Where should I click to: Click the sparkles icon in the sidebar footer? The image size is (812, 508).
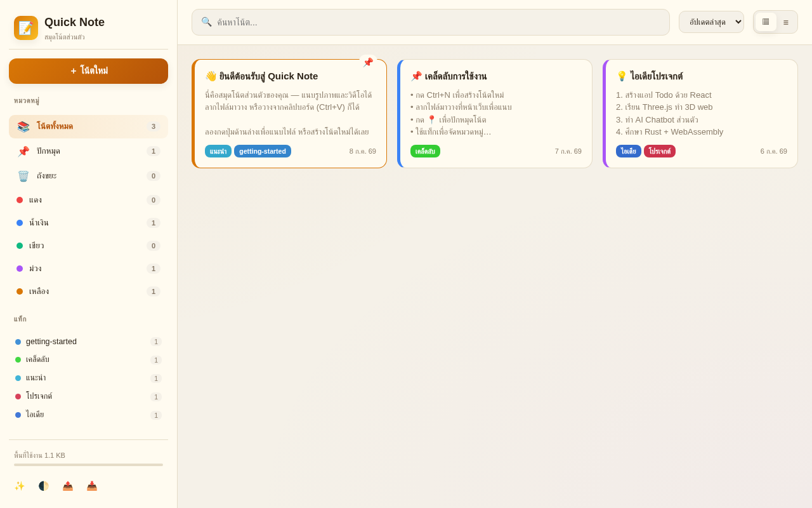20,486
